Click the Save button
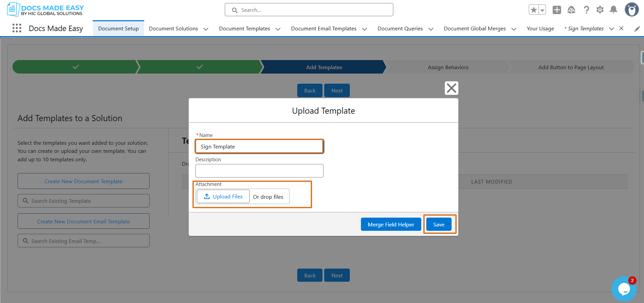This screenshot has height=303, width=644. coord(439,224)
